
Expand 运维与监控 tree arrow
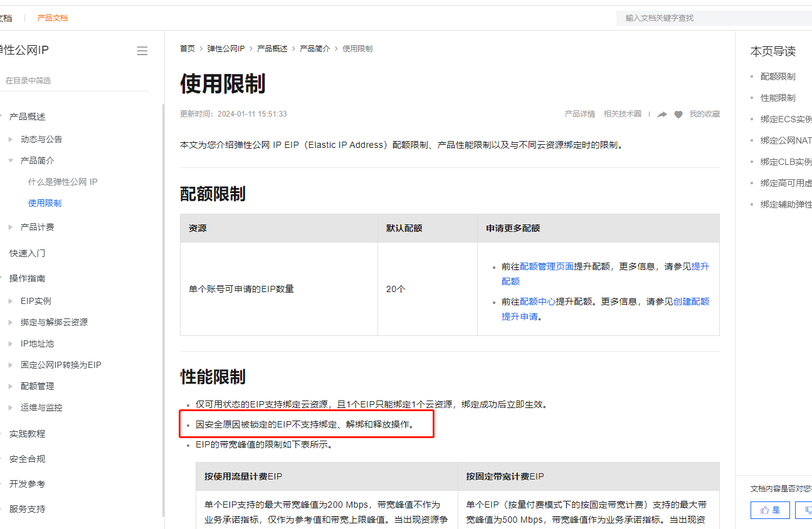point(11,407)
